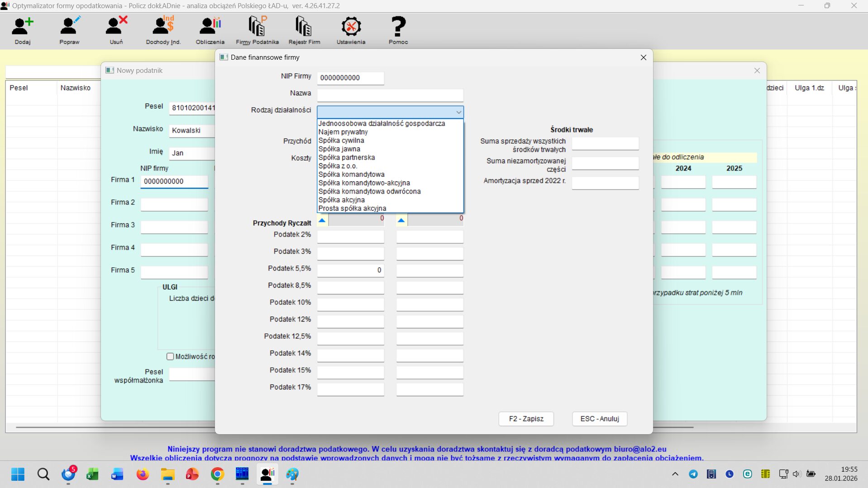Viewport: 868px width, 488px height.
Task: Select Jednoosobowa działalność gospodarcza from list
Action: [x=382, y=123]
